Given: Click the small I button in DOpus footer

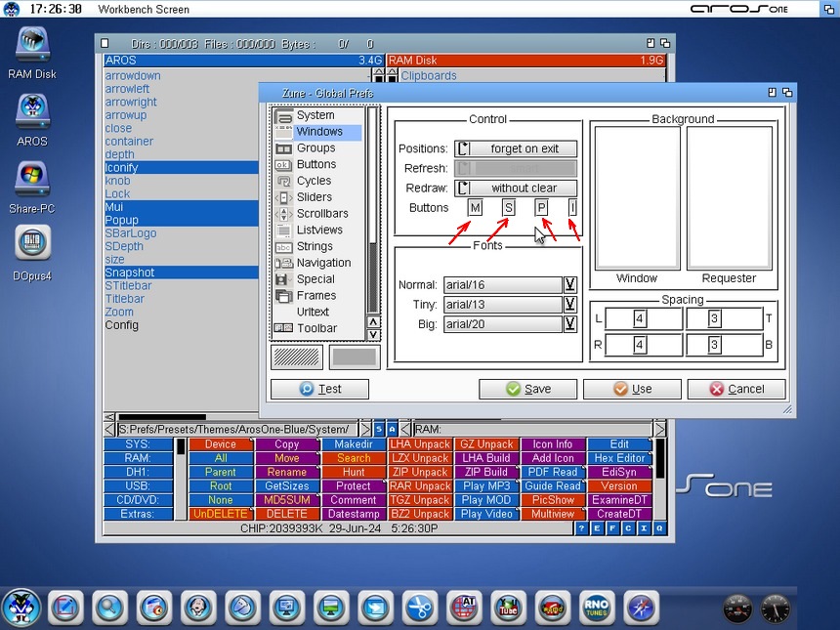Looking at the screenshot, I should point(644,528).
